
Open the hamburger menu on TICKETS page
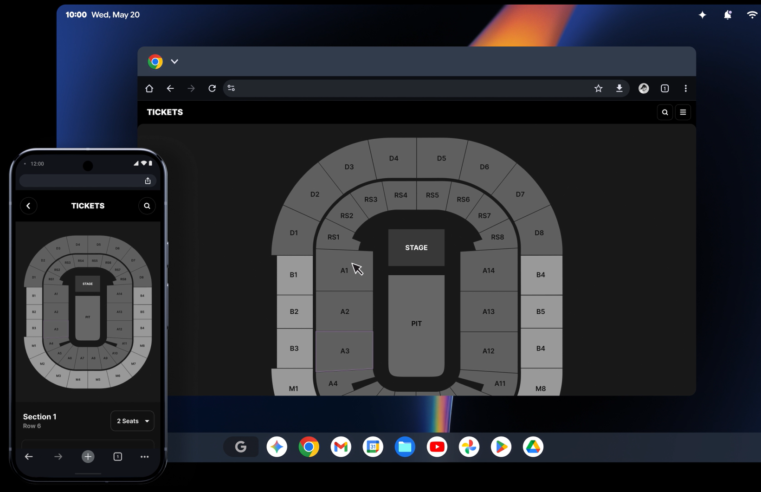coord(683,112)
